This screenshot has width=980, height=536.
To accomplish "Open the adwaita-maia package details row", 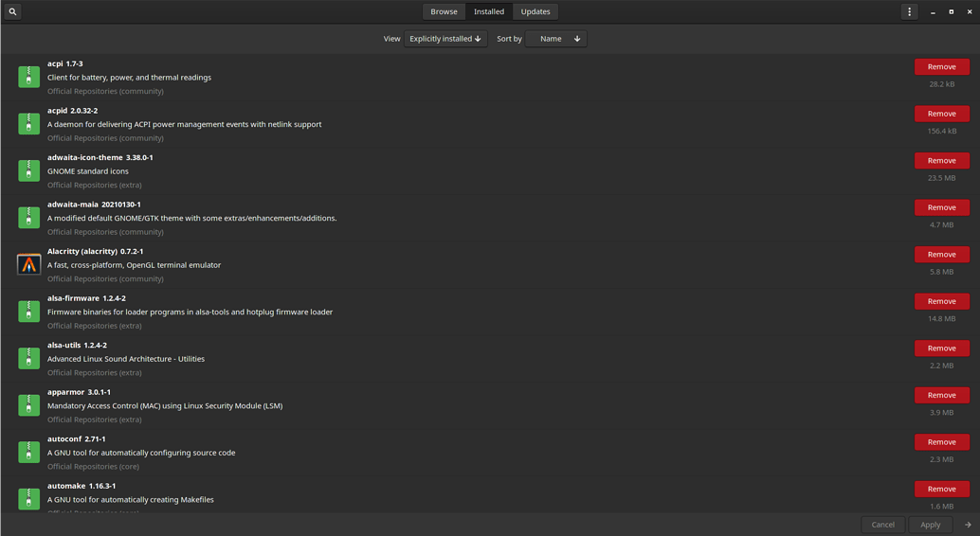I will 379,218.
